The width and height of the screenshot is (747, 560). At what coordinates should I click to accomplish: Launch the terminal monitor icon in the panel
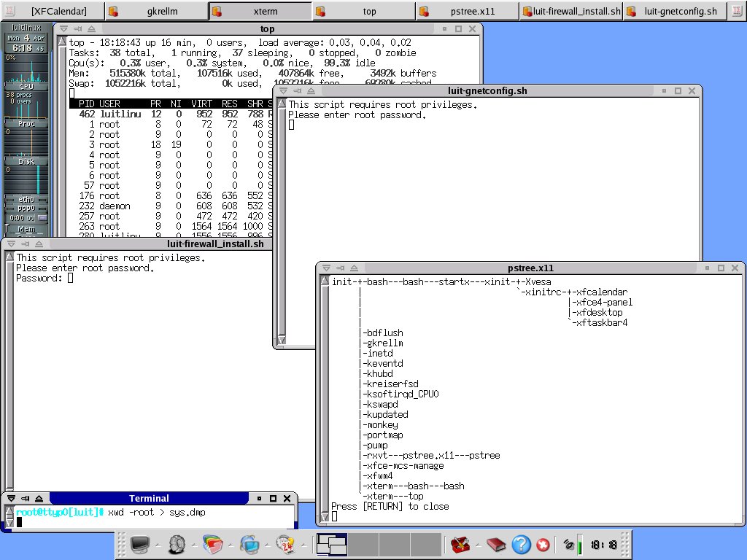pos(140,544)
